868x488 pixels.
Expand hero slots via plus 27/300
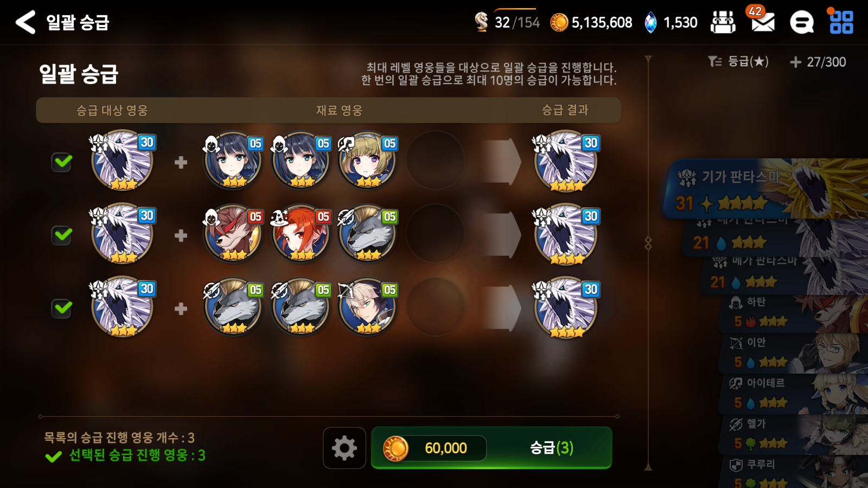click(x=818, y=62)
